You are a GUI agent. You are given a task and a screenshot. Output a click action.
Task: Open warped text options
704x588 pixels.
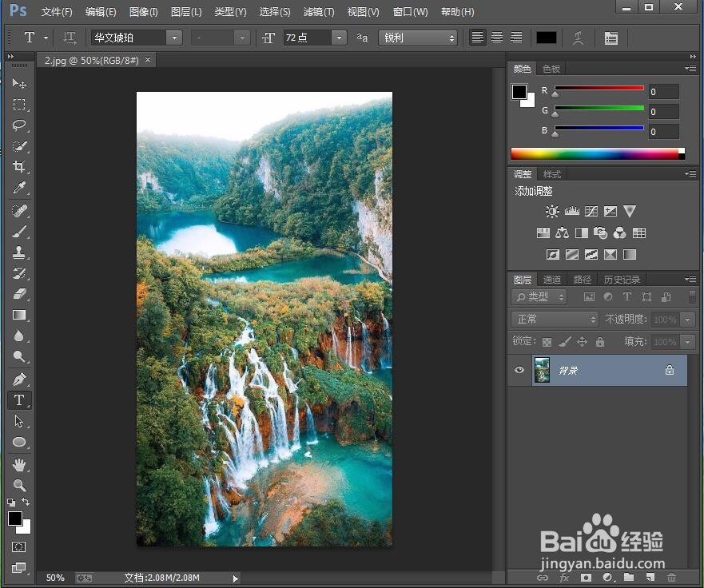(579, 38)
